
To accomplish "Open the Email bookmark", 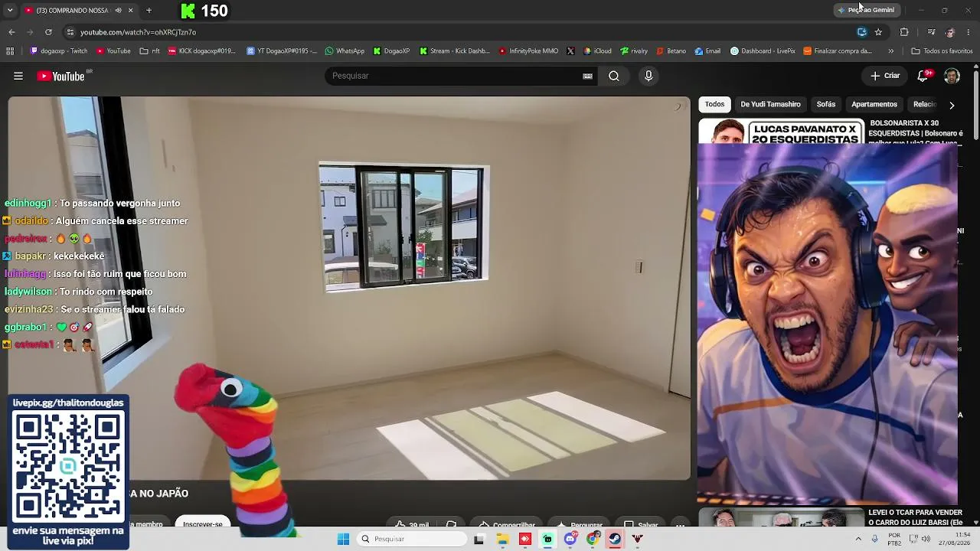I will (707, 51).
